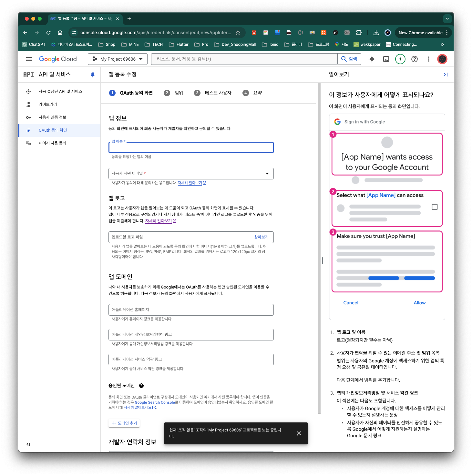Viewport: 472px width, 476px height.
Task: Collapse the left navigation sidebar
Action: click(x=28, y=444)
